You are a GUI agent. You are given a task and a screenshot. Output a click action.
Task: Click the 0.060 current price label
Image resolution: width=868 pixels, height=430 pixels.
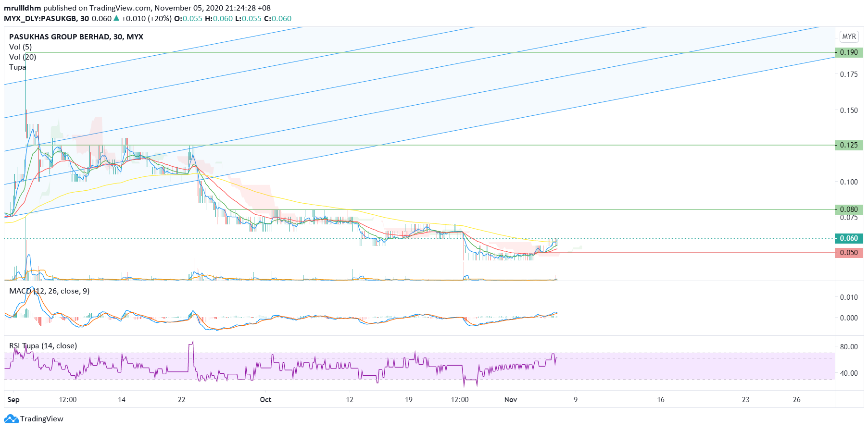coord(849,238)
